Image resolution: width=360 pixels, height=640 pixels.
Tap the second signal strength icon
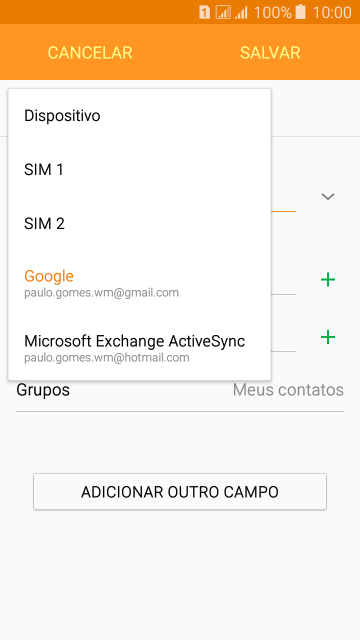tap(241, 13)
